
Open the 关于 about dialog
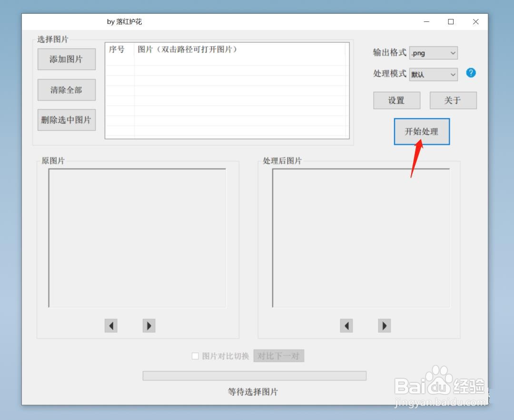(453, 100)
